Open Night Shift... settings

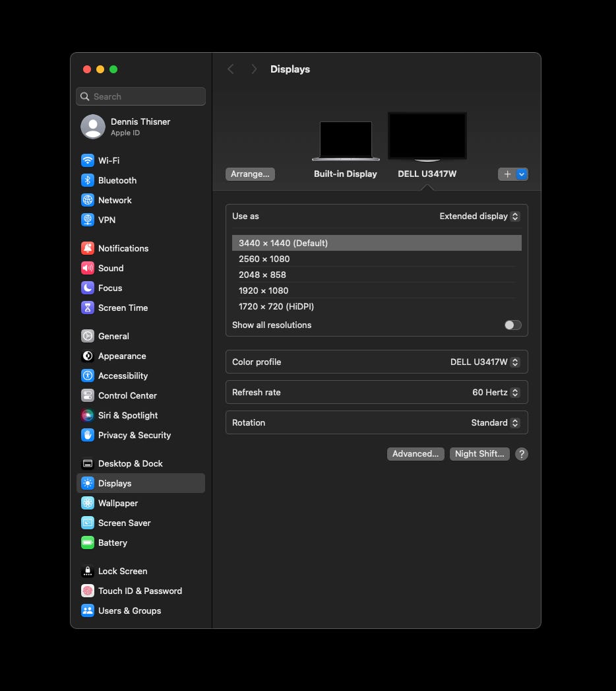(x=479, y=454)
